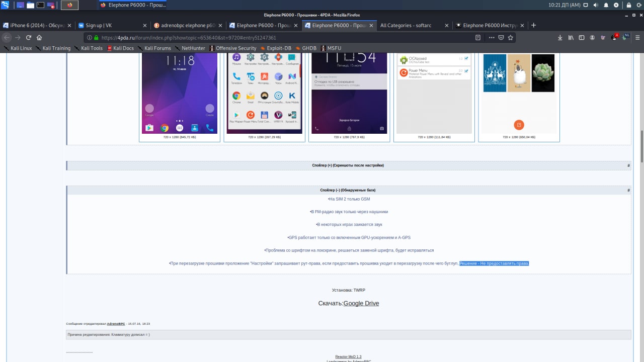The height and width of the screenshot is (362, 644).
Task: Launch the terminal emulator from panel
Action: 41,5
